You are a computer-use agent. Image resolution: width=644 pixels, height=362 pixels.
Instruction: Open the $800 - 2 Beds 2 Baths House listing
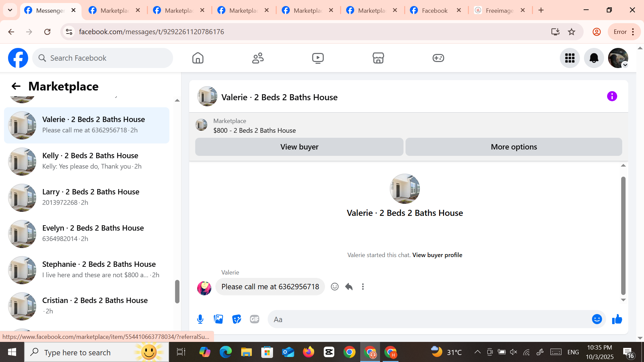point(255,130)
